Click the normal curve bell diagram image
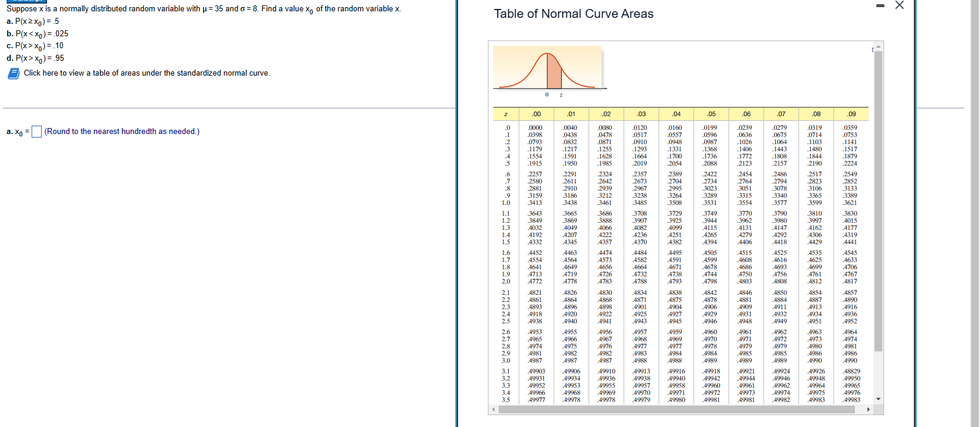980x427 pixels. [x=547, y=71]
